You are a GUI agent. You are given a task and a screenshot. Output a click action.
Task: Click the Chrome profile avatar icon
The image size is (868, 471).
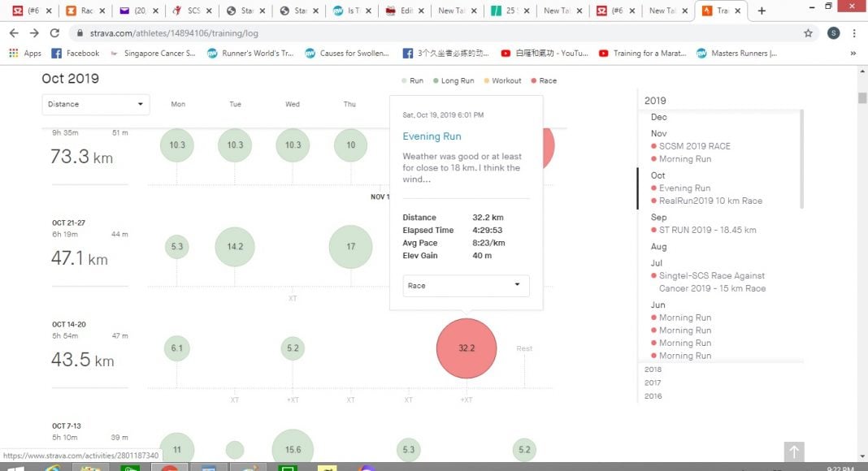tap(833, 33)
